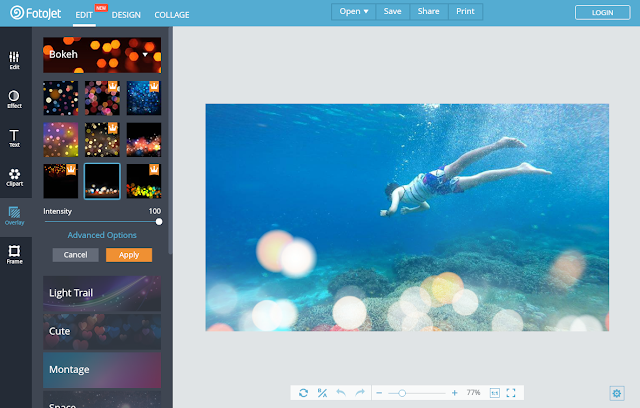Zoom in with the plus icon
Screen dimensions: 640x408
[x=454, y=393]
